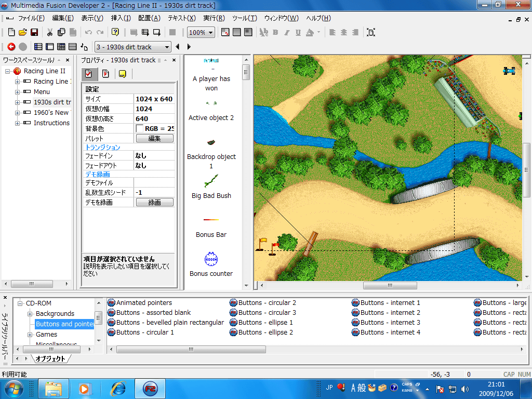This screenshot has width=532, height=399.
Task: Open the Windows Start menu
Action: coord(13,389)
